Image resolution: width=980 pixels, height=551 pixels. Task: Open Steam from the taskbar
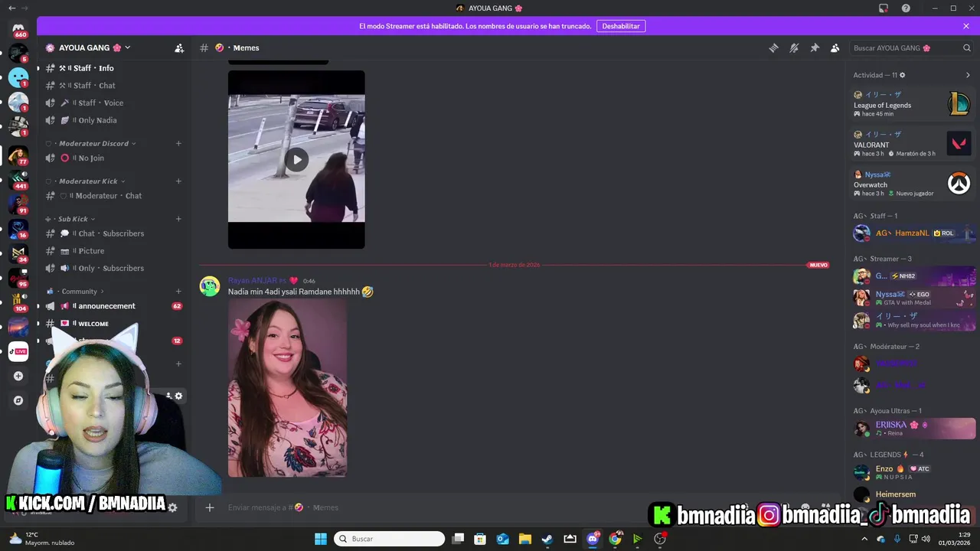point(547,539)
